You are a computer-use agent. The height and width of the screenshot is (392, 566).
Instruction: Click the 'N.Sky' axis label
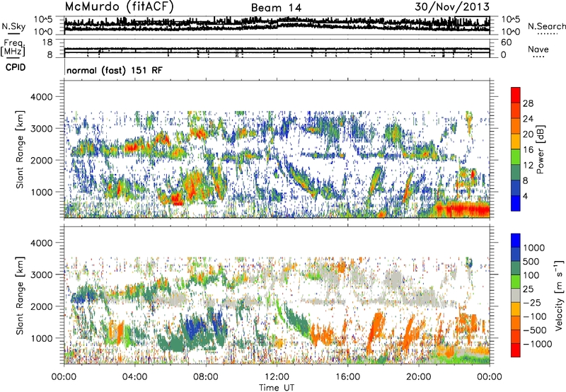tap(13, 26)
